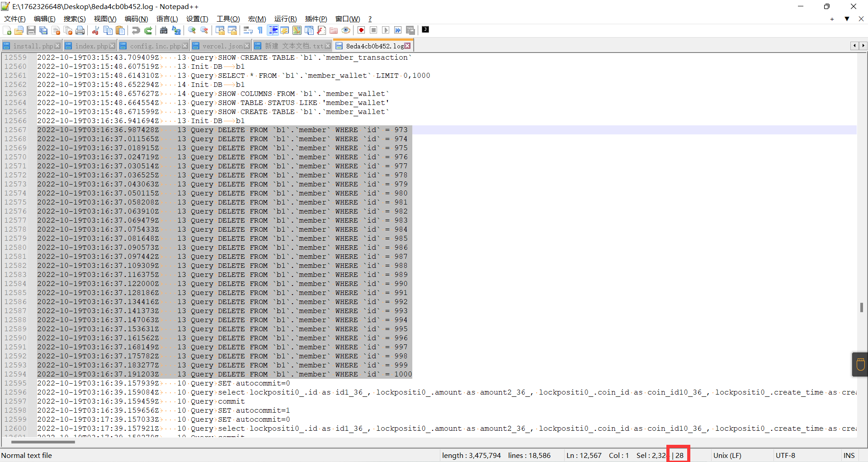Click the Zoom Out magnifier icon
Viewport: 868px width, 462px height.
(x=204, y=30)
